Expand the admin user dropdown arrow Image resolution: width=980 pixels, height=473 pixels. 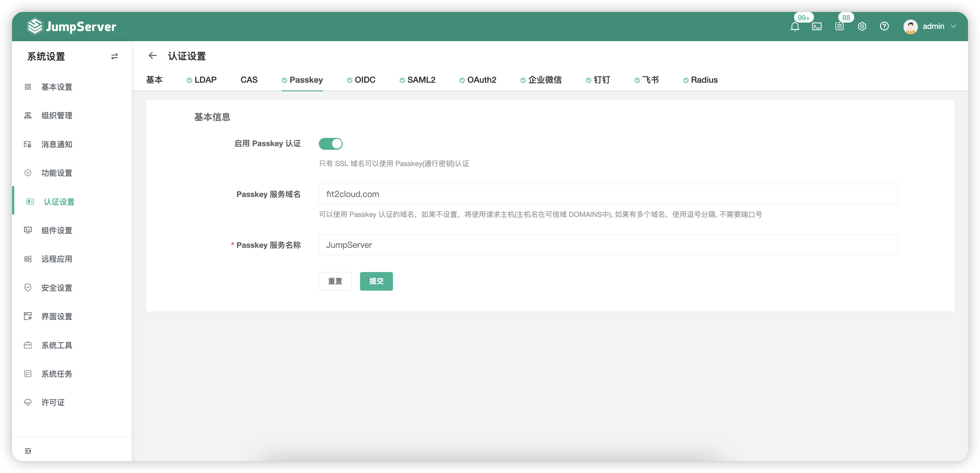pos(953,27)
